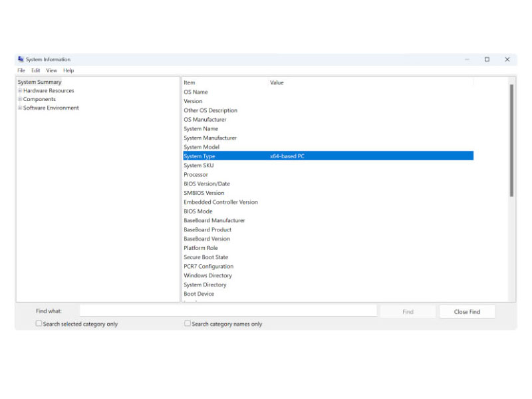Open the Edit menu
The width and height of the screenshot is (532, 399).
click(36, 70)
